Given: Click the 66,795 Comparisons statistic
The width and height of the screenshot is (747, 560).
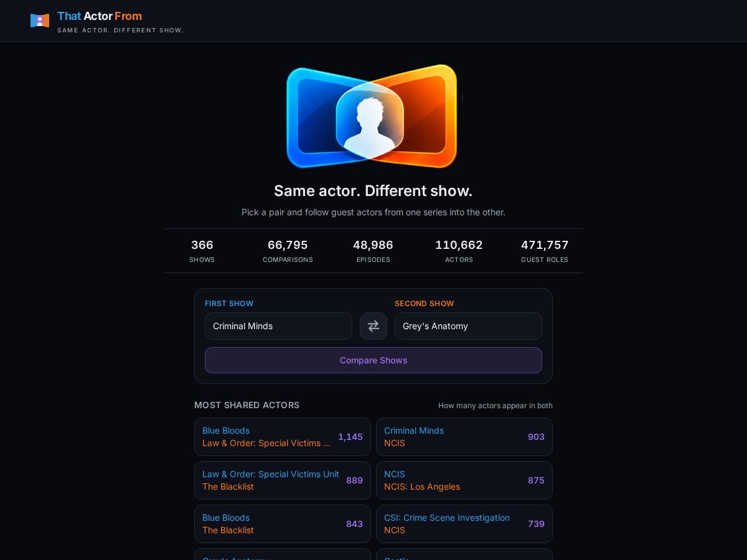Looking at the screenshot, I should coord(288,251).
